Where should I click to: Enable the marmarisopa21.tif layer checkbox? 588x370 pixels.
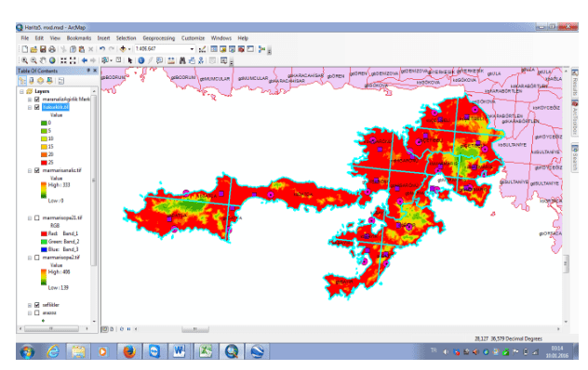coord(37,218)
